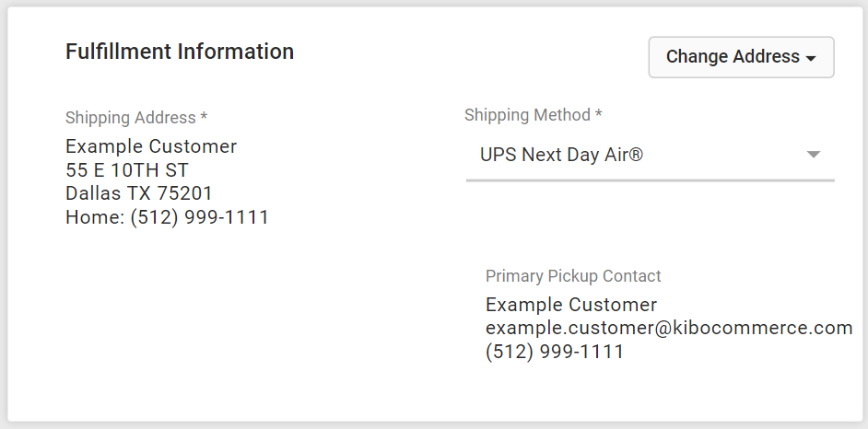Click the pickup contact phone number

click(x=555, y=352)
